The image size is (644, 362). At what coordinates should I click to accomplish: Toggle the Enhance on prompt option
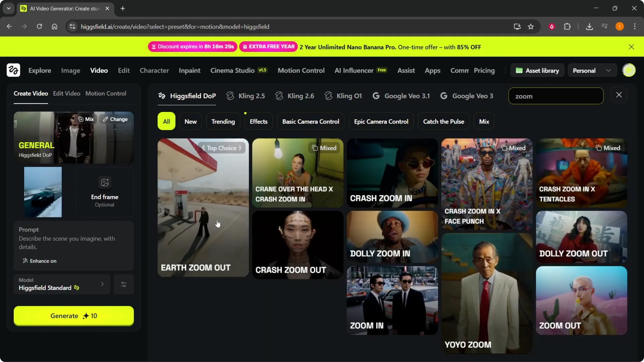coord(40,261)
